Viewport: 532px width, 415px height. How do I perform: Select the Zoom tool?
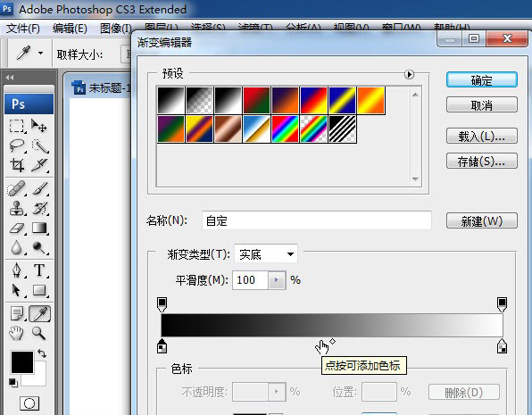[x=38, y=333]
